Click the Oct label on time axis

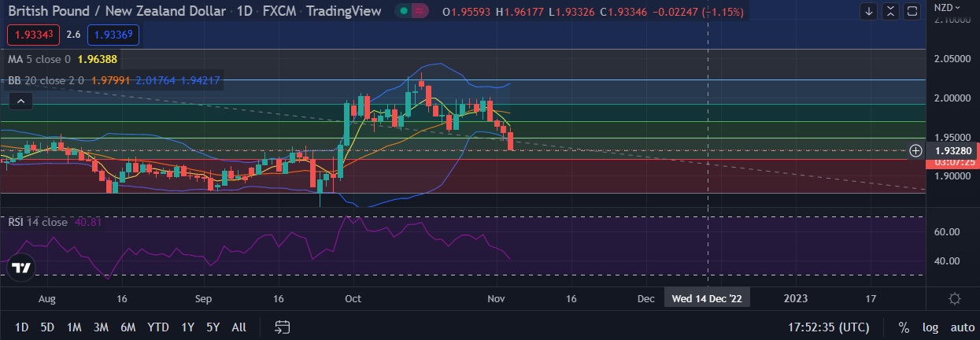pyautogui.click(x=353, y=299)
